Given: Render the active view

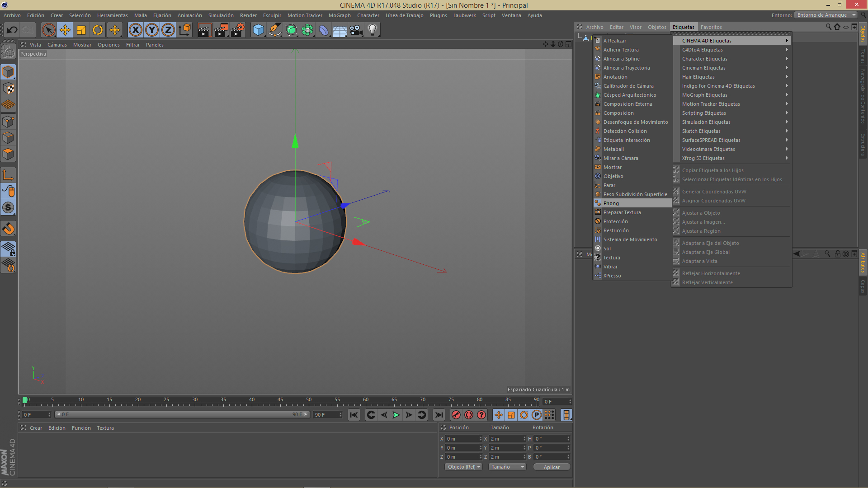Looking at the screenshot, I should click(204, 30).
